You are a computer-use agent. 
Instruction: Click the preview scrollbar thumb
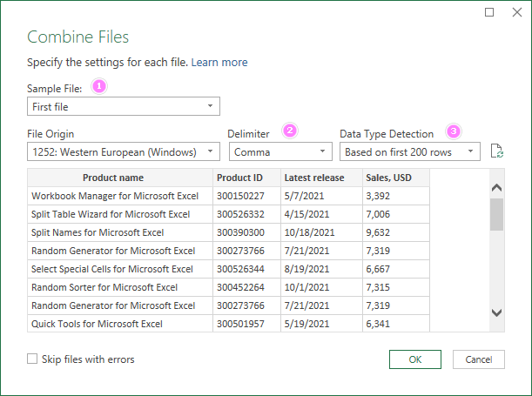pyautogui.click(x=496, y=215)
